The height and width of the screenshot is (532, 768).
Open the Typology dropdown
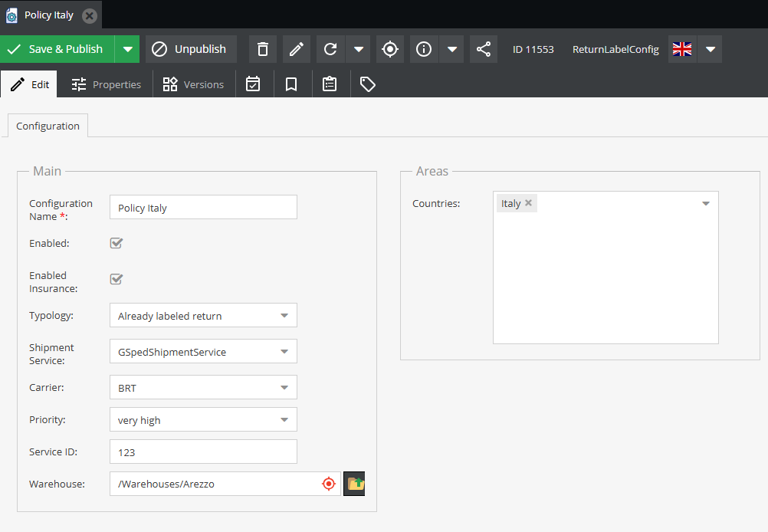coord(284,315)
